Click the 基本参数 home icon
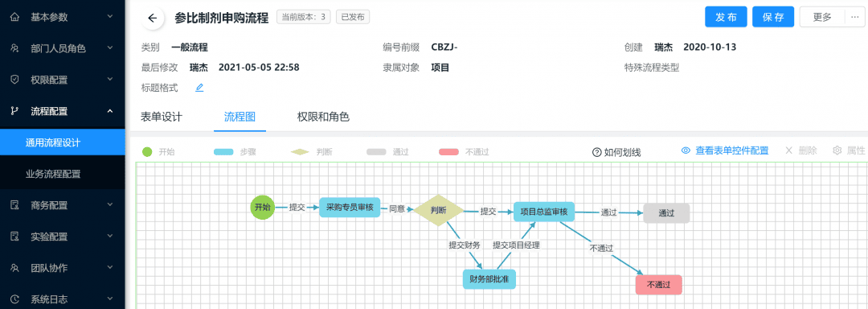Viewport: 868px width, 309px height. point(15,17)
